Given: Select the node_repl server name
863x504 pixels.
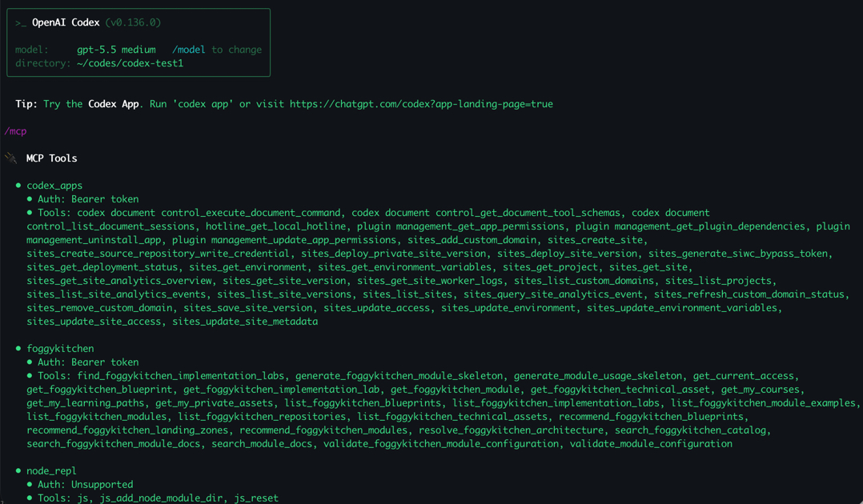Looking at the screenshot, I should [51, 471].
